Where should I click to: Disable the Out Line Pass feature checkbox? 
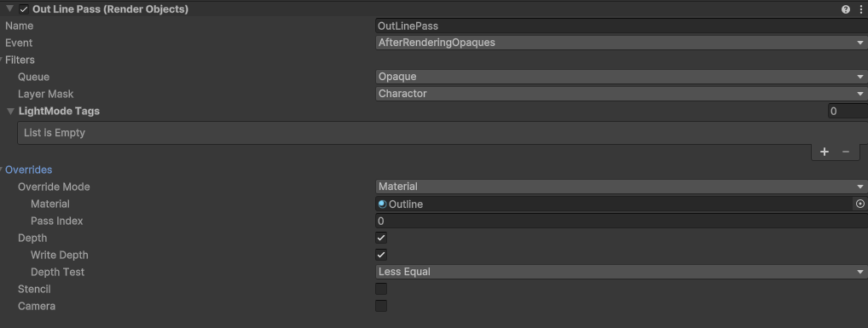(x=24, y=9)
